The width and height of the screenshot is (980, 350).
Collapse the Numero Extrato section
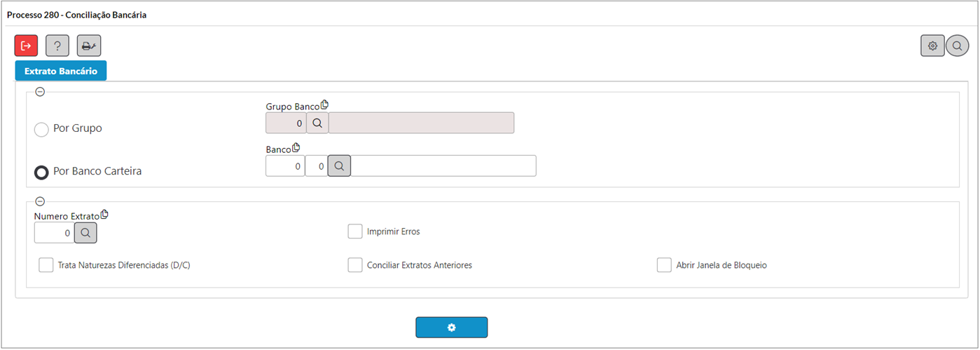[x=40, y=201]
